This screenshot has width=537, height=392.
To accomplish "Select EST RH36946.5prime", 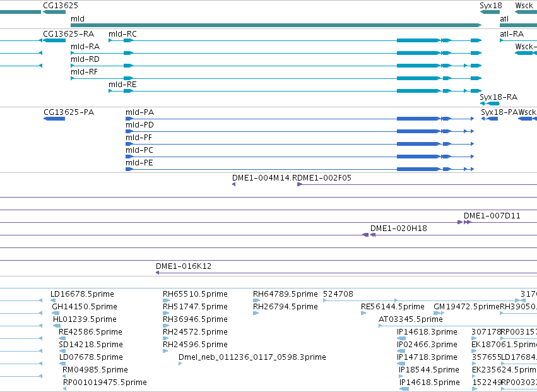I will point(195,319).
